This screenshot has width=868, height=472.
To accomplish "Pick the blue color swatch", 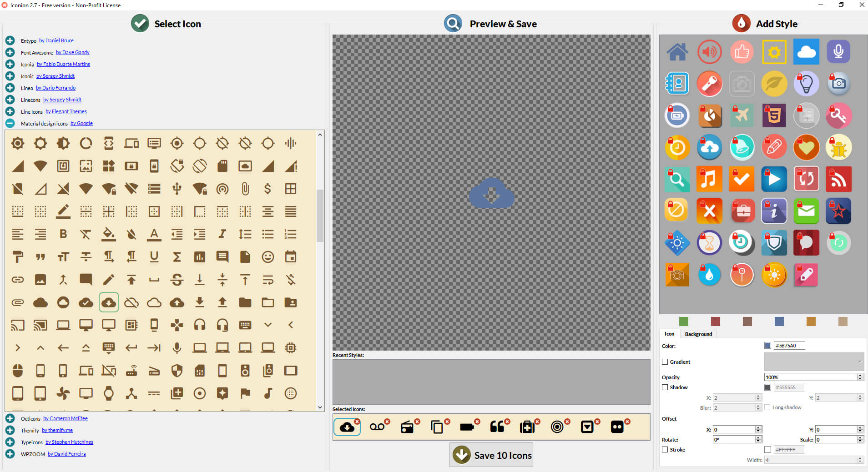I will [x=779, y=321].
